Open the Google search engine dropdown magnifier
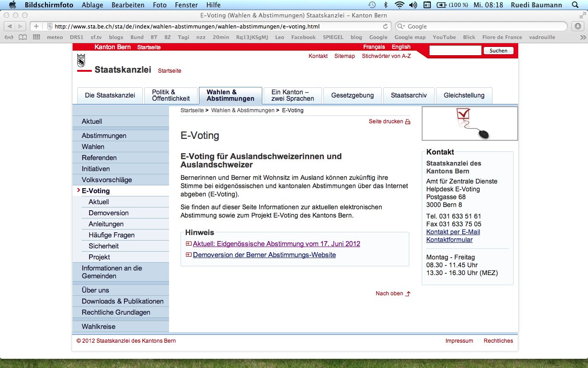 coord(401,27)
